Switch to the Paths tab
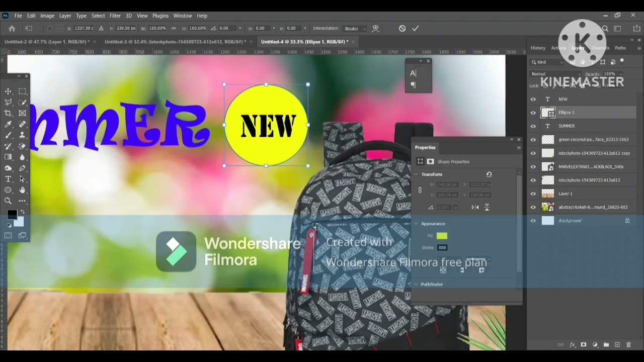Screen dimensions: 644x362 pyautogui.click(x=620, y=48)
